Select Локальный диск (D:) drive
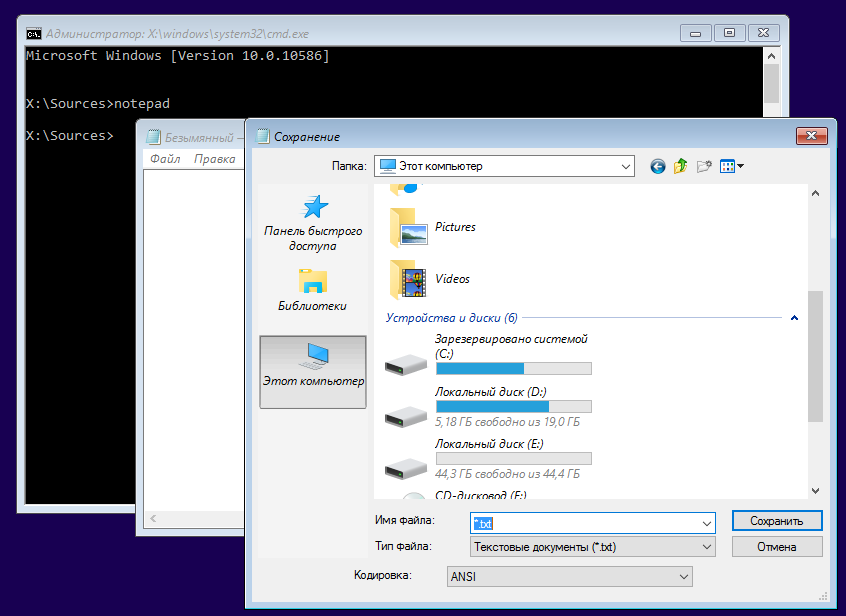The height and width of the screenshot is (616, 846). 490,392
